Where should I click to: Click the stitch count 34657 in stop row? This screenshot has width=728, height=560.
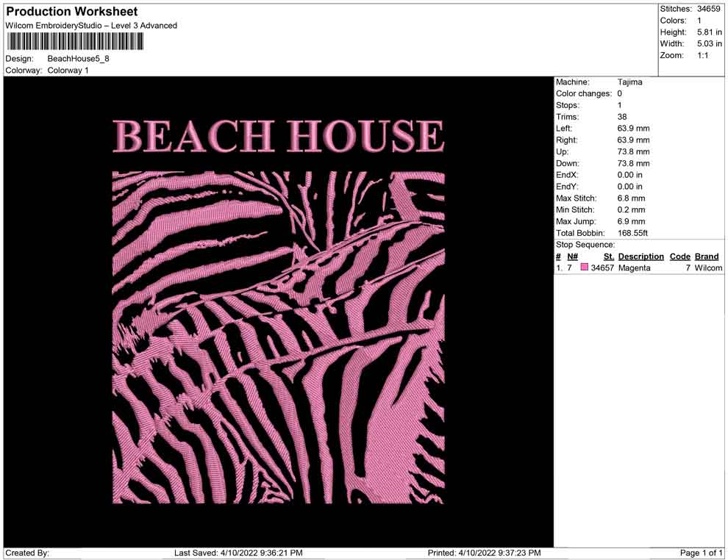click(x=602, y=268)
